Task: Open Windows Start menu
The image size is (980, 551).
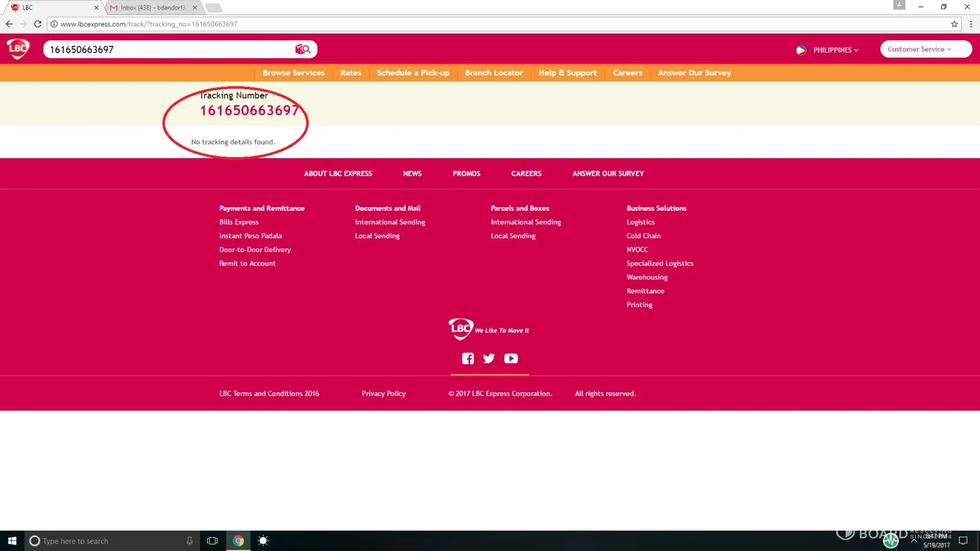Action: click(12, 541)
